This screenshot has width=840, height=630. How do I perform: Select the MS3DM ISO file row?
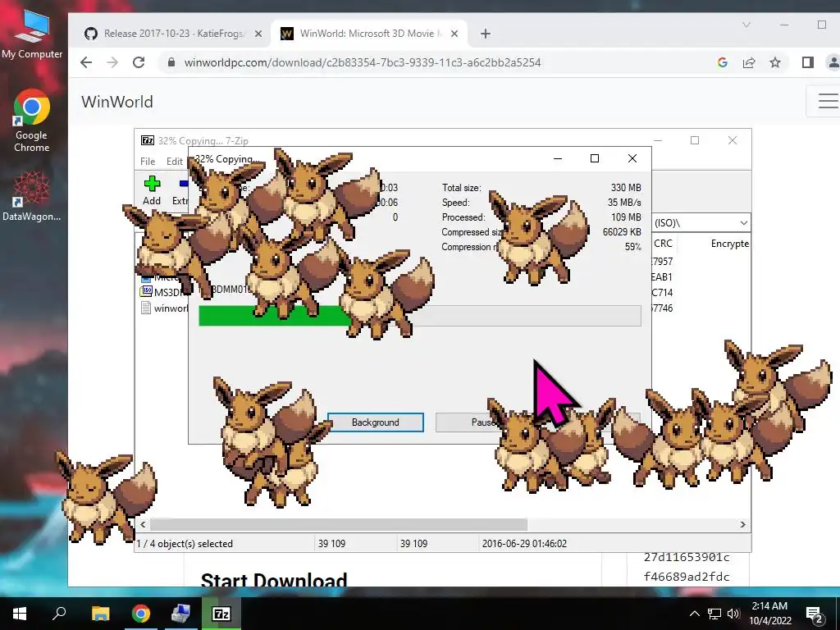pos(164,292)
